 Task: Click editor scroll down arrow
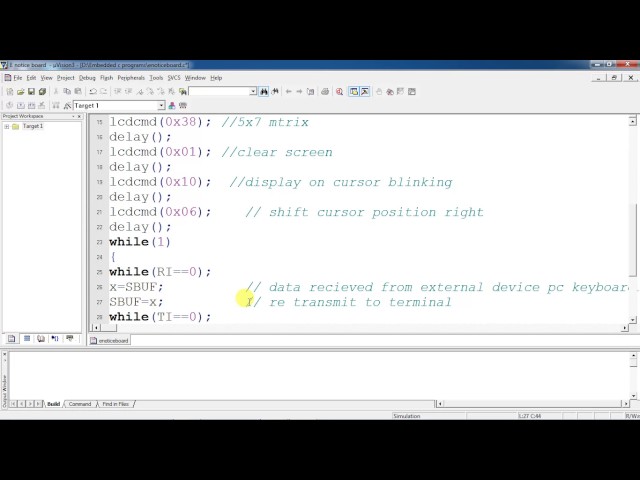point(633,320)
